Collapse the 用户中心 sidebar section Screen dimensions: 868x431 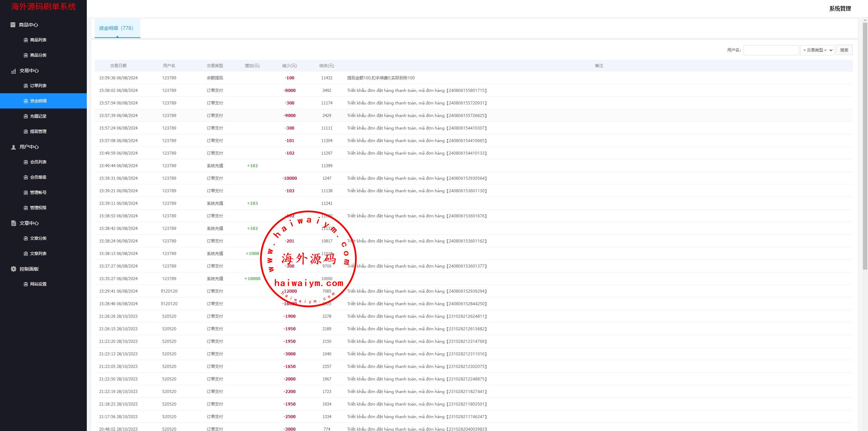[29, 147]
